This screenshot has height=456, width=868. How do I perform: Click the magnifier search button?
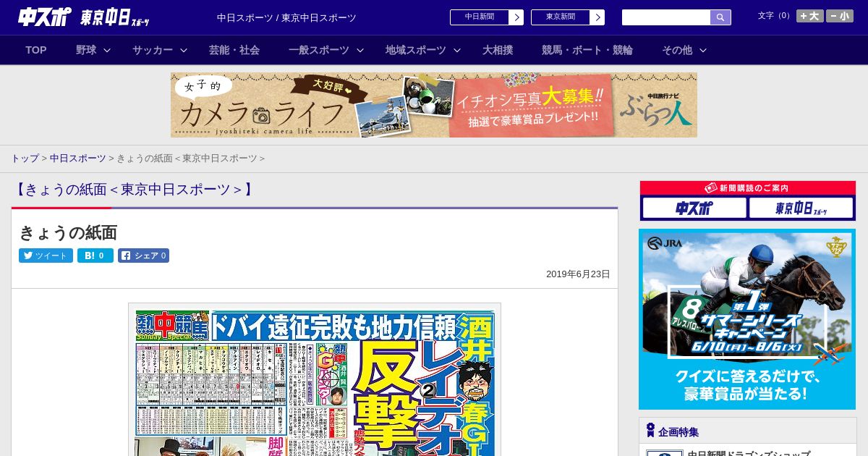click(720, 17)
